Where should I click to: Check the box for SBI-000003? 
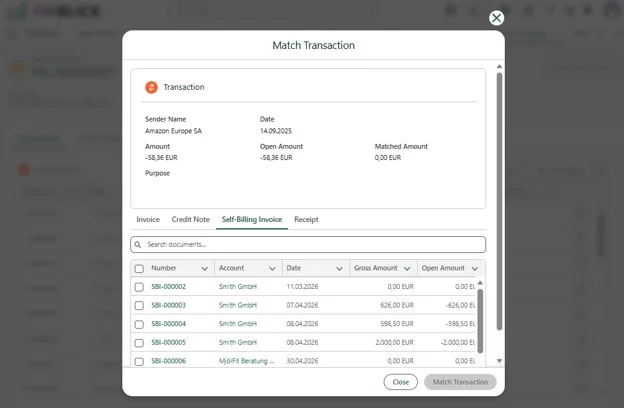point(139,306)
